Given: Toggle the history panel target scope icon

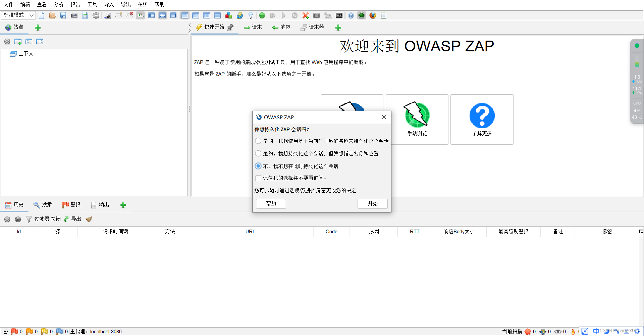Looking at the screenshot, I should tap(7, 219).
